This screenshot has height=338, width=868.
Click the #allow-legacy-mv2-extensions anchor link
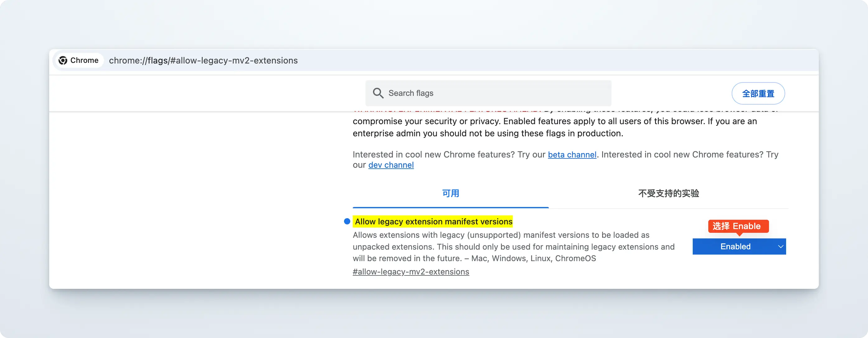point(411,272)
